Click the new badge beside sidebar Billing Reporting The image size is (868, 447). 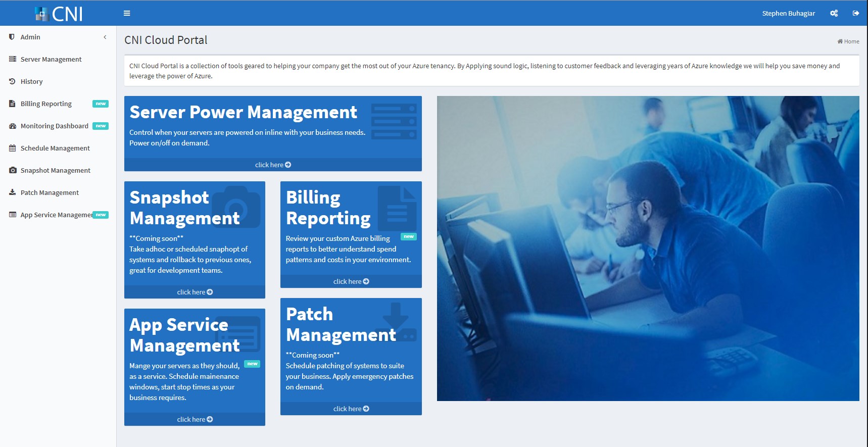click(x=101, y=104)
